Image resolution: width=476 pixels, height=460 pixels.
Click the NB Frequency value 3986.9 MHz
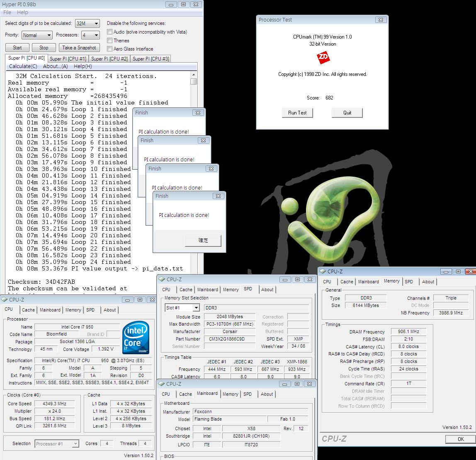(x=451, y=313)
